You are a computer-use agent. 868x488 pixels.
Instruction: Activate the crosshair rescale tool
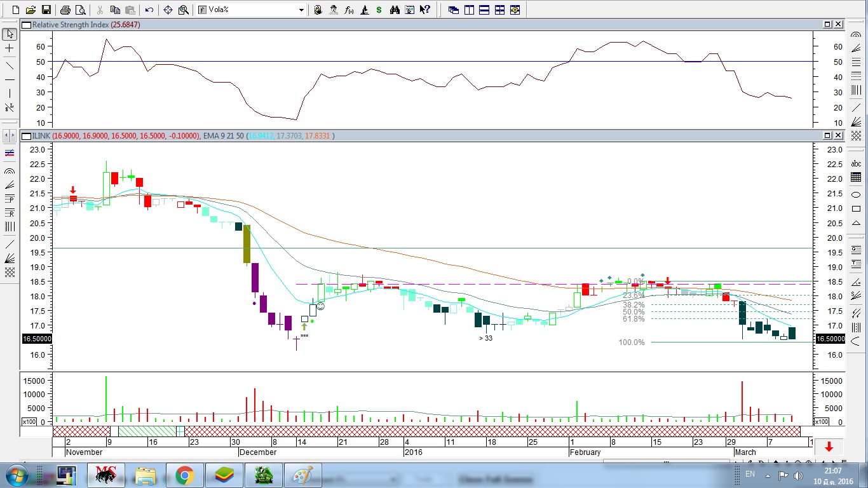pyautogui.click(x=168, y=10)
